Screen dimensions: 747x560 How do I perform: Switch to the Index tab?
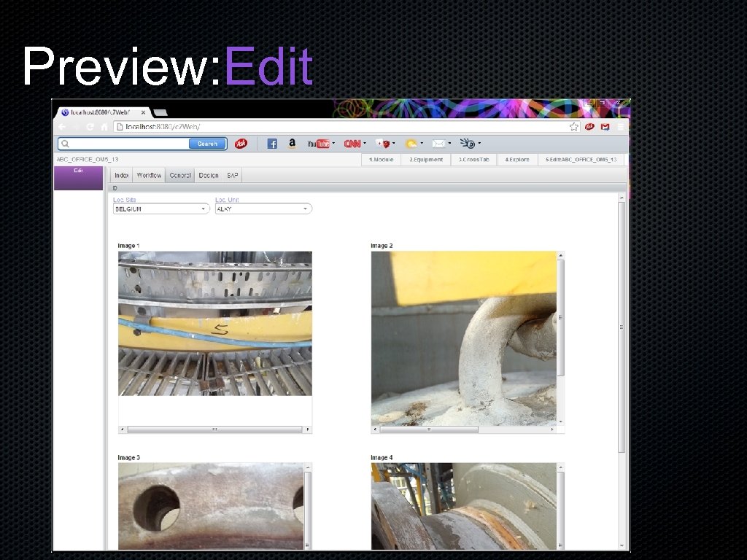point(122,175)
